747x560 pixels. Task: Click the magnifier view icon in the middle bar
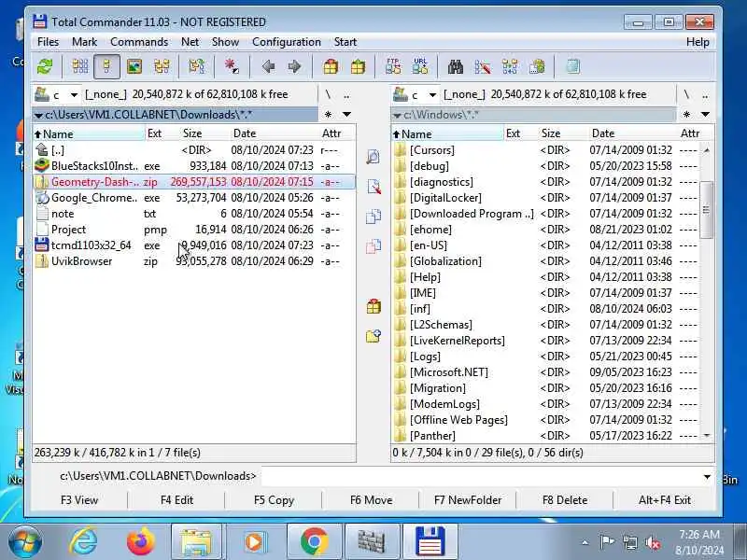[x=373, y=156]
